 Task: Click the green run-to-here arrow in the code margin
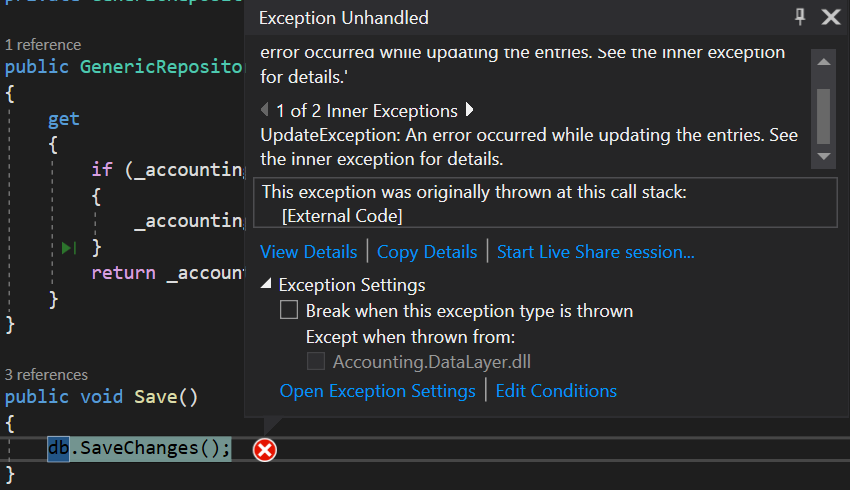(x=68, y=247)
